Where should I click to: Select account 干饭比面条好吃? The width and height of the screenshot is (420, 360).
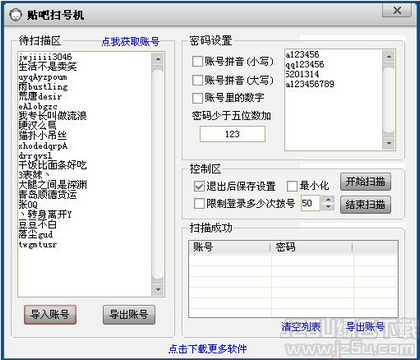(x=53, y=165)
